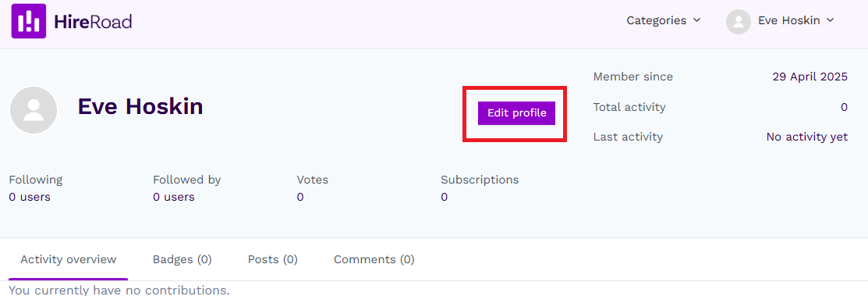868x296 pixels.
Task: Click the Eve Hoskin profile heading
Action: 140,106
